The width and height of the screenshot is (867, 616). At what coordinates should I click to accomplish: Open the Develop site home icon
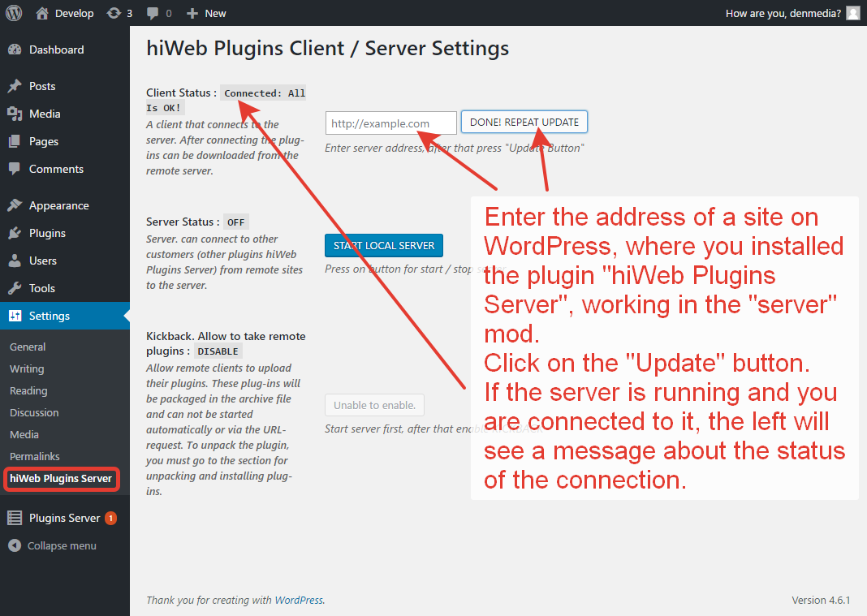(x=42, y=13)
